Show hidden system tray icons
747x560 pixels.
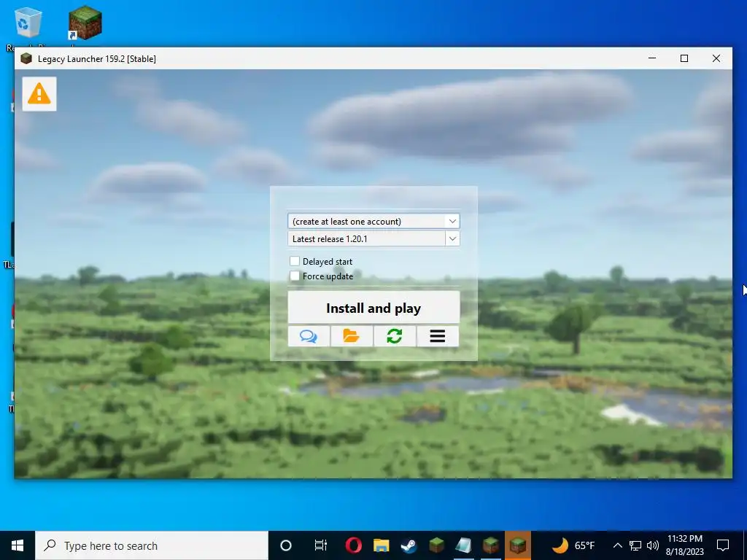tap(617, 545)
